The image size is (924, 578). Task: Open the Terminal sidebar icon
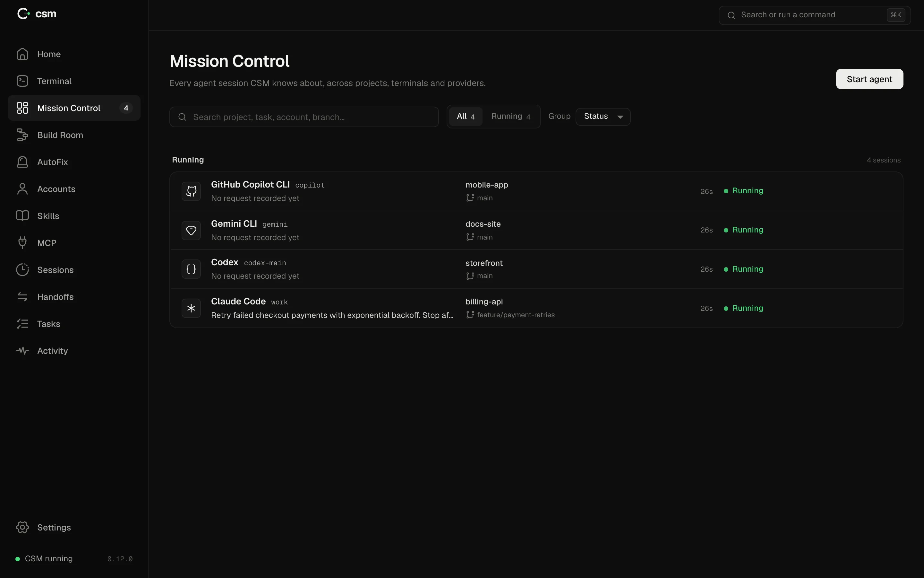click(22, 81)
